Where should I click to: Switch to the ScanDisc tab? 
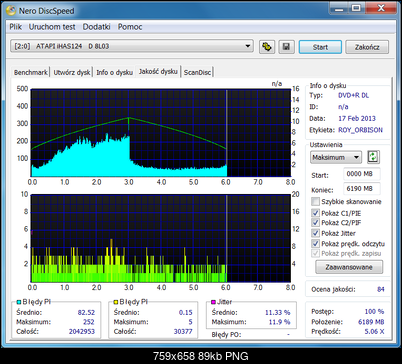(197, 72)
